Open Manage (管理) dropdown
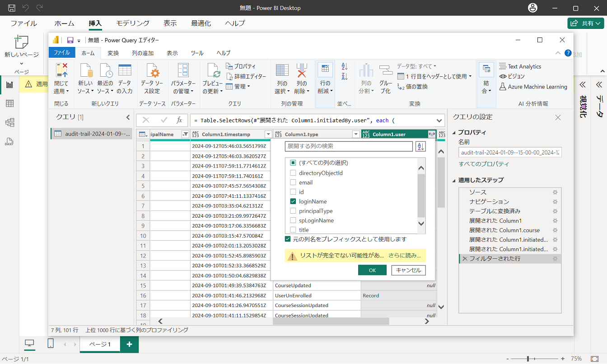 238,86
